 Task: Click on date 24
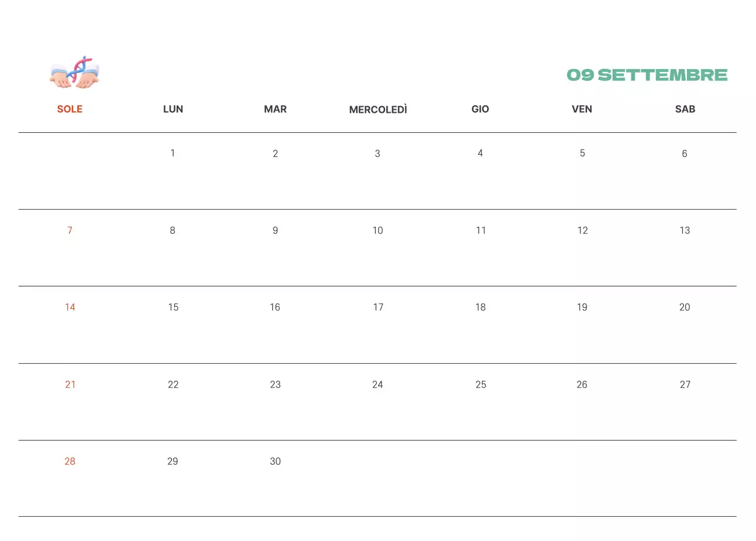(377, 384)
